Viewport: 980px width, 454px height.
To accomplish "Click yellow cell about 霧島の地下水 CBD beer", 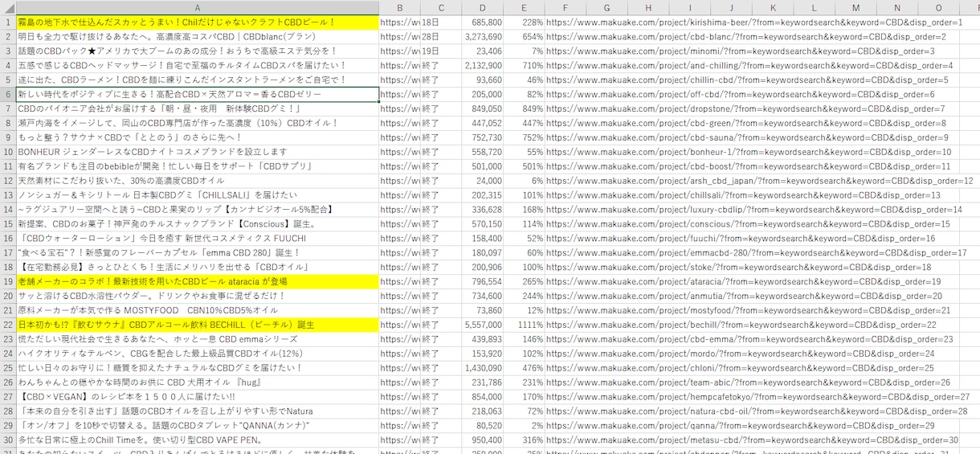I will [198, 22].
